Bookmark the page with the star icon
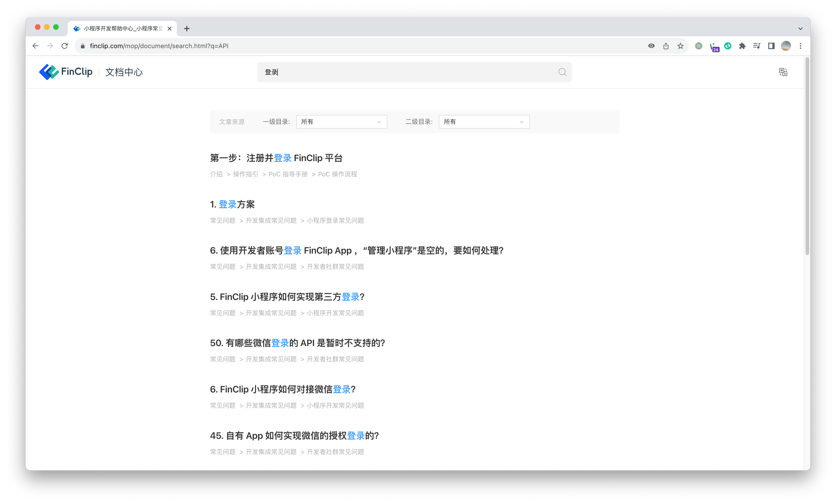The image size is (836, 504). click(681, 46)
